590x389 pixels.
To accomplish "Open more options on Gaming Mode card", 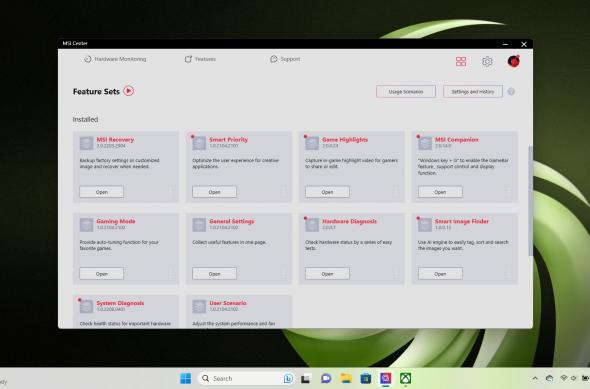I will point(170,274).
